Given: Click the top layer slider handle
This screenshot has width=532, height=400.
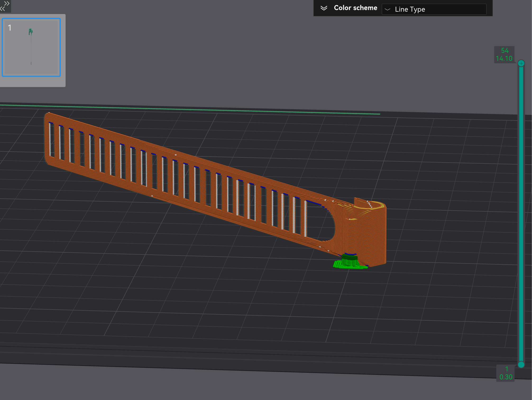Looking at the screenshot, I should [521, 63].
